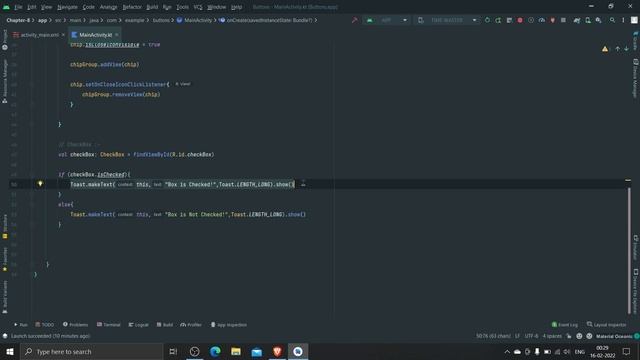640x360 pixels.
Task: Open the Build tool window button
Action: pos(165,325)
